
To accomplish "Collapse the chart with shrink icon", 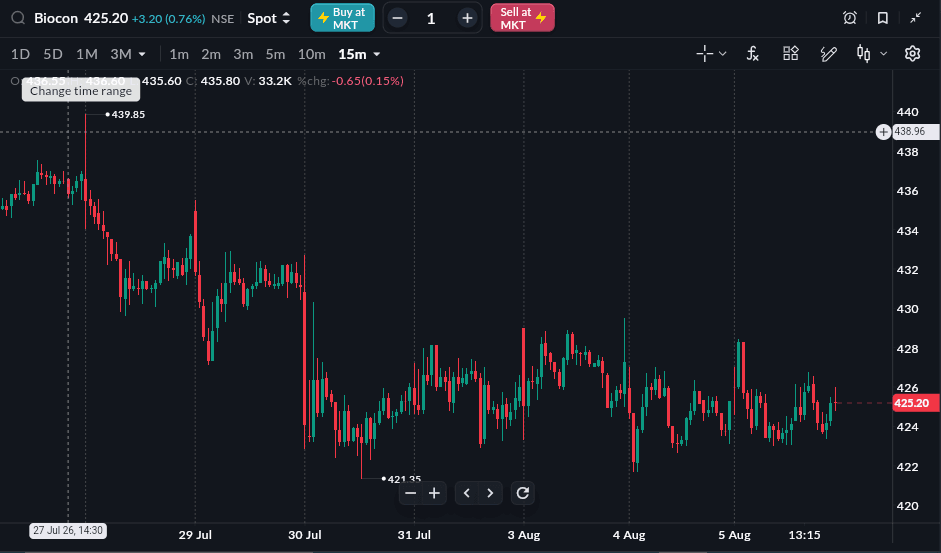I will (916, 18).
